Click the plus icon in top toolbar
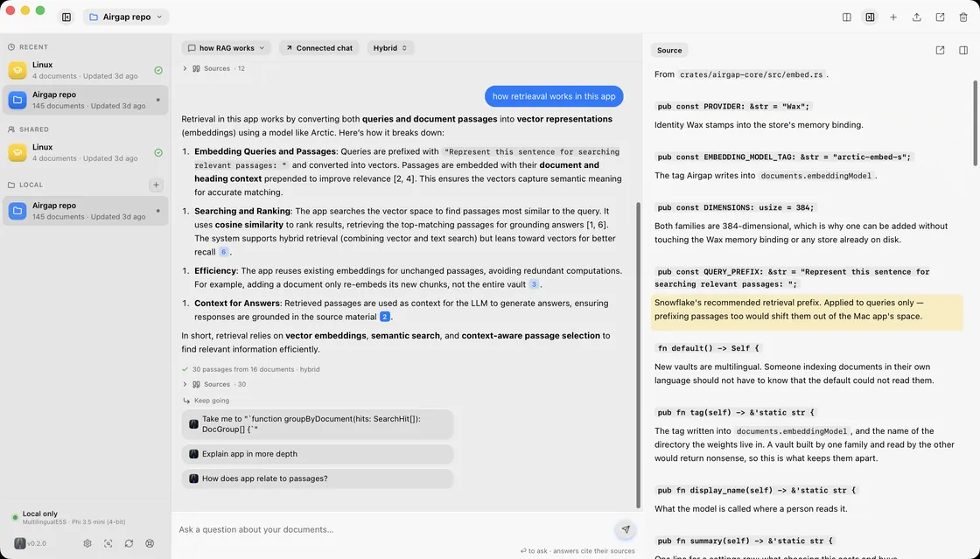This screenshot has width=980, height=559. click(893, 17)
